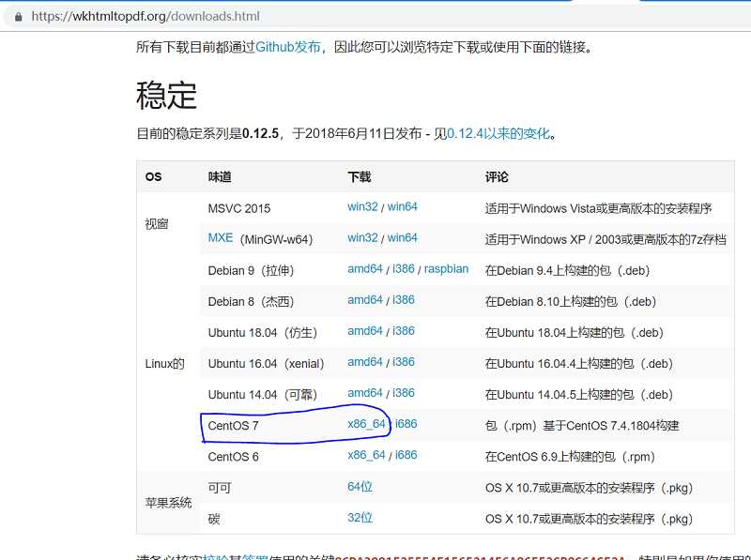Viewport: 751px width, 560px height.
Task: Click the Ubuntu 14.04 (可靠) cell
Action: (263, 395)
